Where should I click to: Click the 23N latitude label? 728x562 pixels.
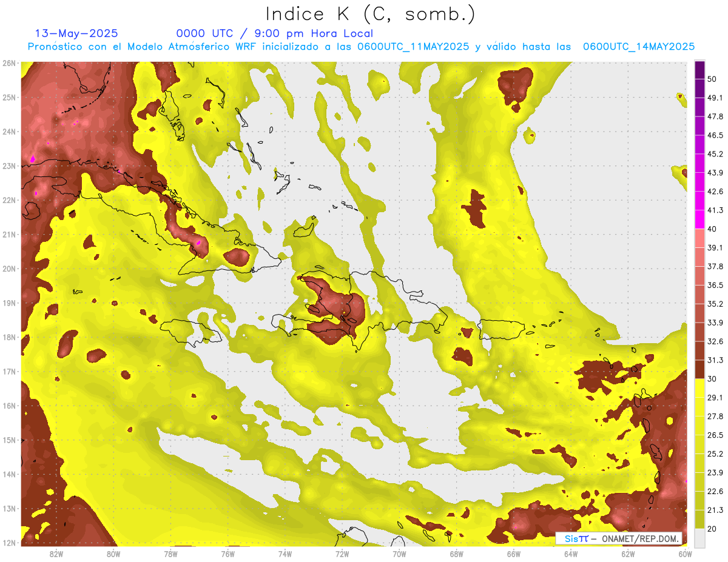pyautogui.click(x=9, y=166)
